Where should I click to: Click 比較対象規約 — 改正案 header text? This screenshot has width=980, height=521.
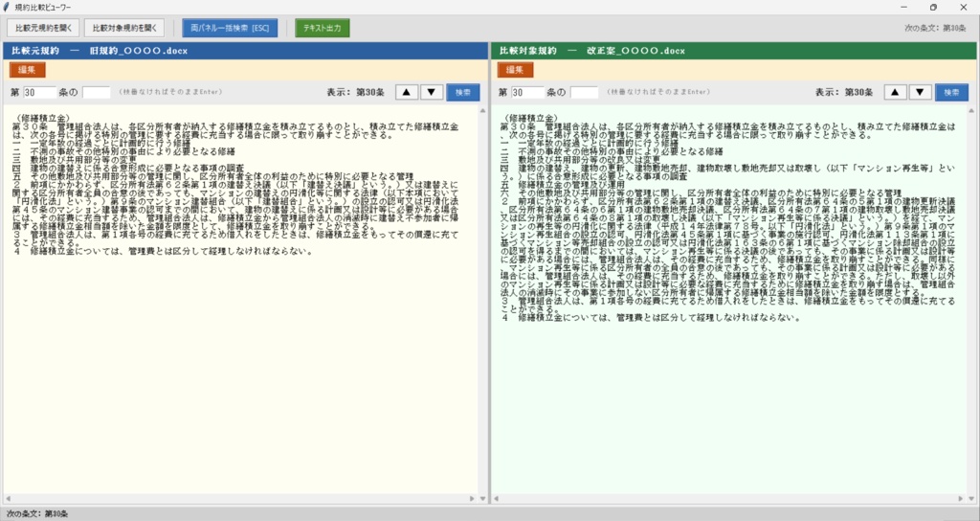coord(591,51)
